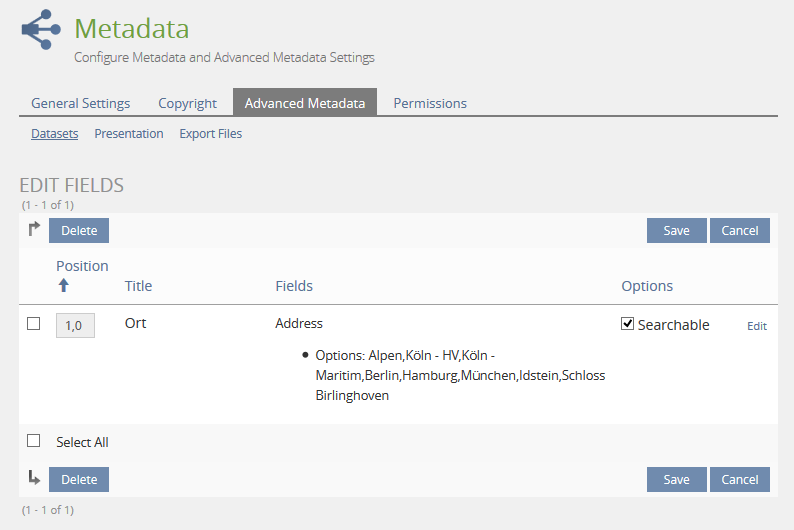Screen dimensions: 794x530
Task: Open the General Settings tab
Action: (x=80, y=103)
